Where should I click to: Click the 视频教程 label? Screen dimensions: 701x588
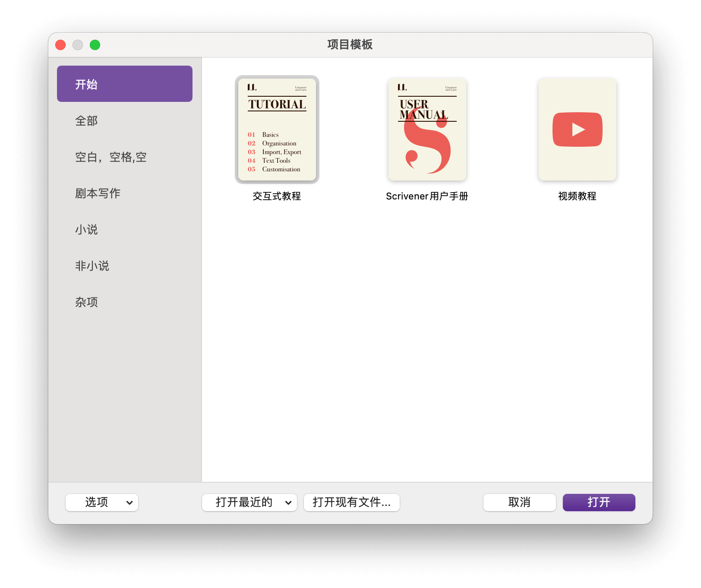[x=577, y=196]
